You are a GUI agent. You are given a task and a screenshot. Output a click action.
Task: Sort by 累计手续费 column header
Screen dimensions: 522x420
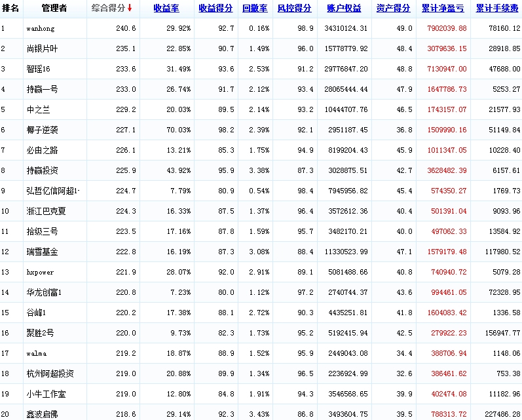click(x=497, y=9)
